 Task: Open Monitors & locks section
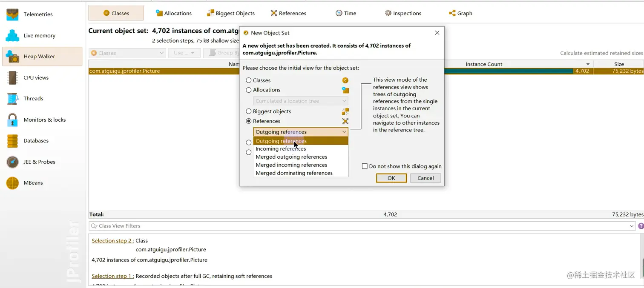42,120
